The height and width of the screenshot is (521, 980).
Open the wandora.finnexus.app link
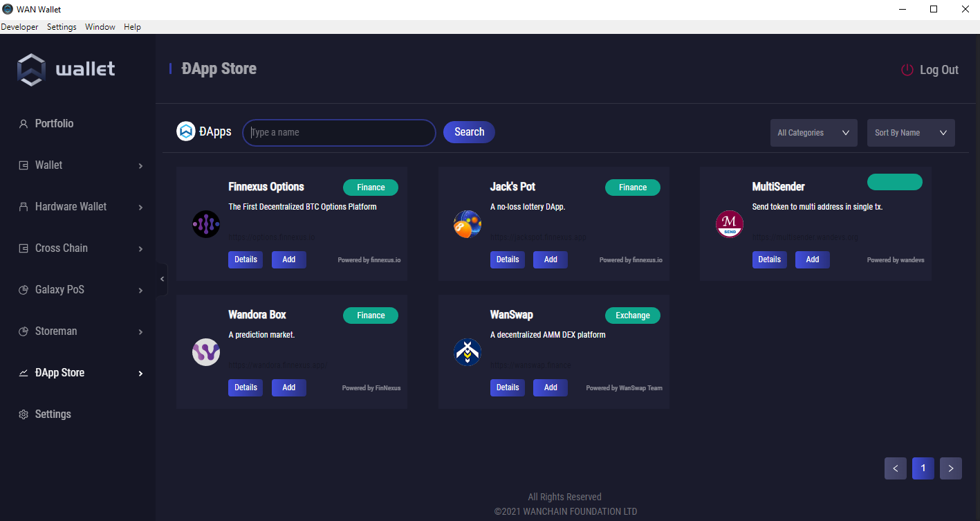(277, 365)
